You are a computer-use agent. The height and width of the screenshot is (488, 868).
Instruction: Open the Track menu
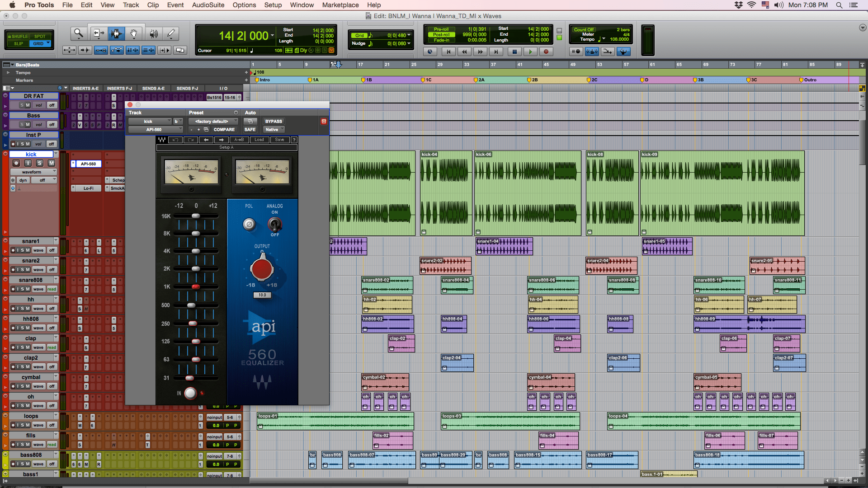pos(131,5)
